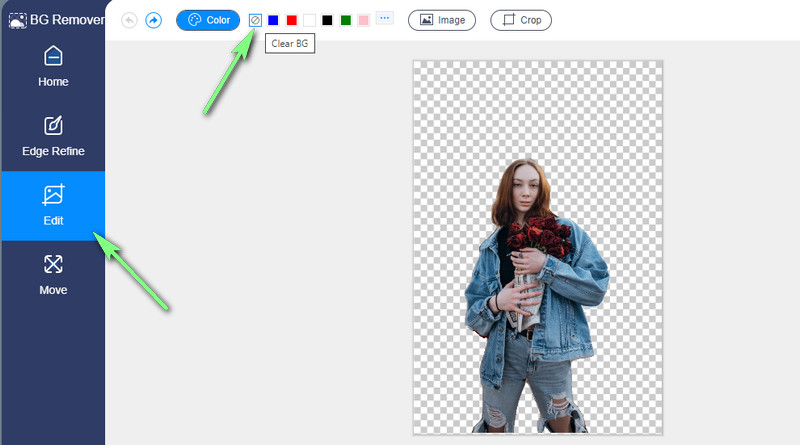This screenshot has height=445, width=800.
Task: Choose the black color swatch
Action: [x=327, y=20]
